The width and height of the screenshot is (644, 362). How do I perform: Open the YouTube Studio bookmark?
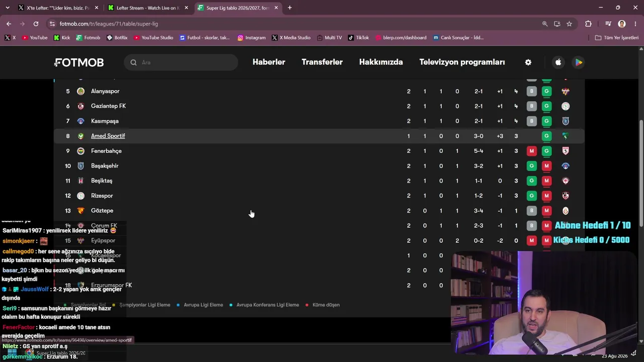point(153,38)
